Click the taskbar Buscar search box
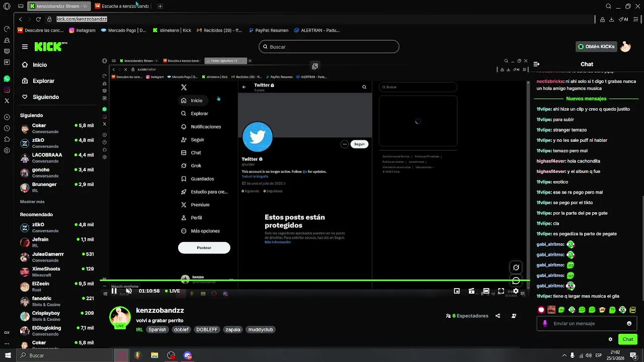This screenshot has height=362, width=644. (65, 355)
